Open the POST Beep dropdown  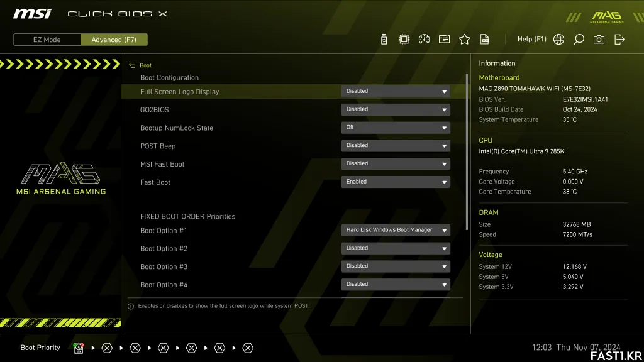pyautogui.click(x=396, y=146)
